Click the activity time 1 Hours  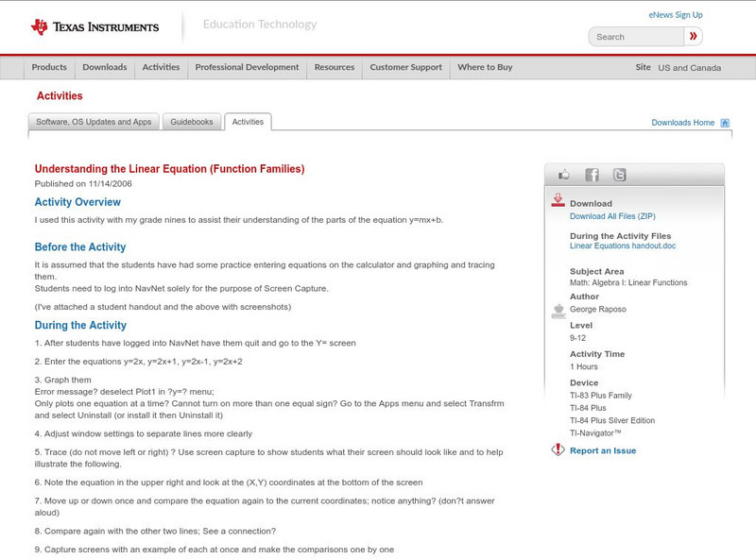583,366
